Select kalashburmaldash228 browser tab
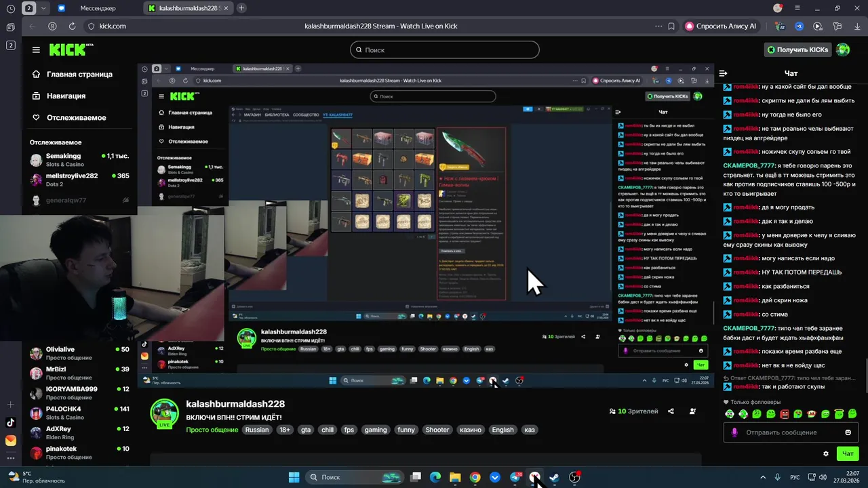This screenshot has height=488, width=868. coord(188,8)
